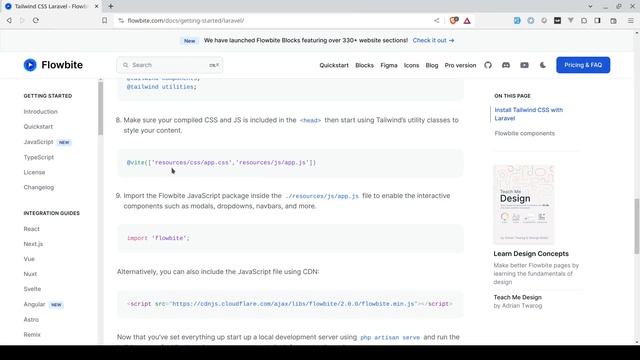Open Icons in the top navigation

point(411,65)
